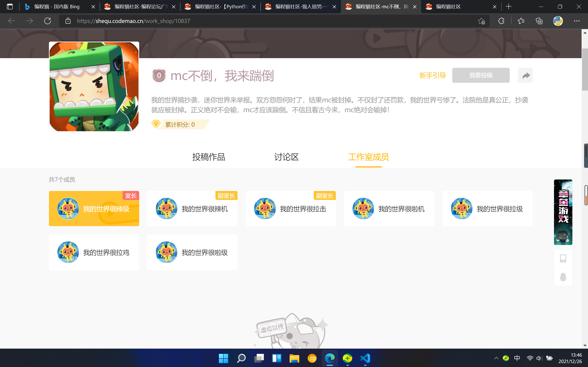Screen dimensions: 588x367
Task: Open member card 我的世界很啦机
Action: pyautogui.click(x=389, y=208)
